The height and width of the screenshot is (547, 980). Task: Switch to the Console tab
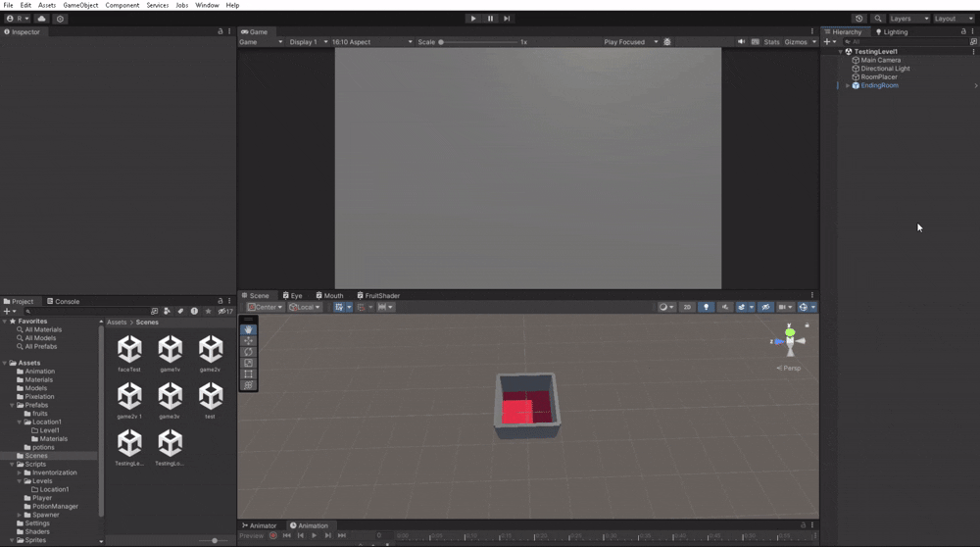[63, 301]
